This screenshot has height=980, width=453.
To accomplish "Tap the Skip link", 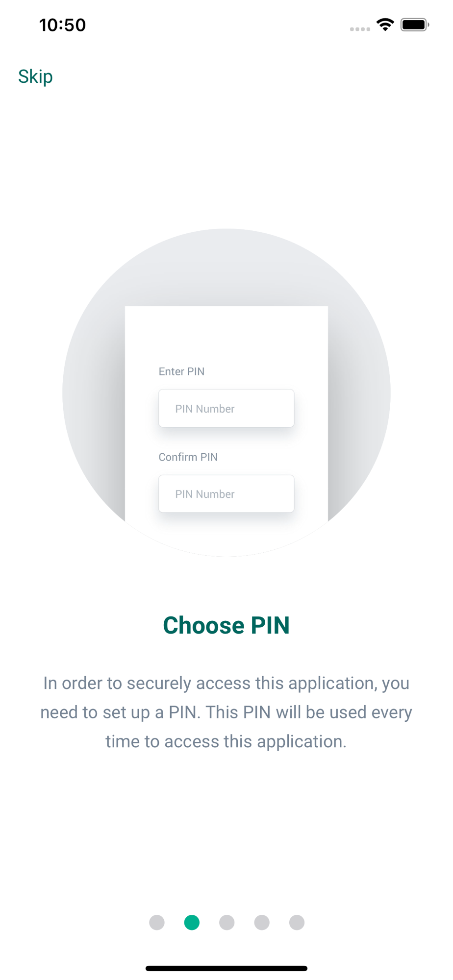I will [35, 76].
